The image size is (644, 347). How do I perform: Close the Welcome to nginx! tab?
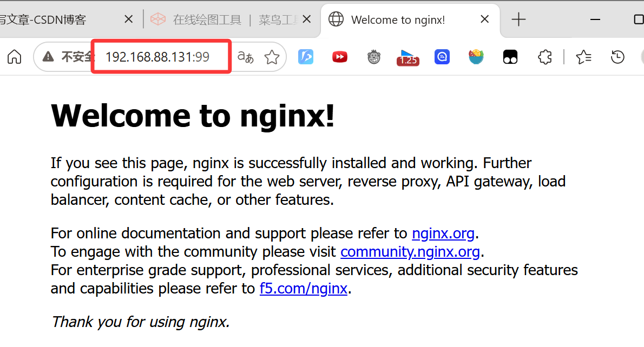pos(485,19)
